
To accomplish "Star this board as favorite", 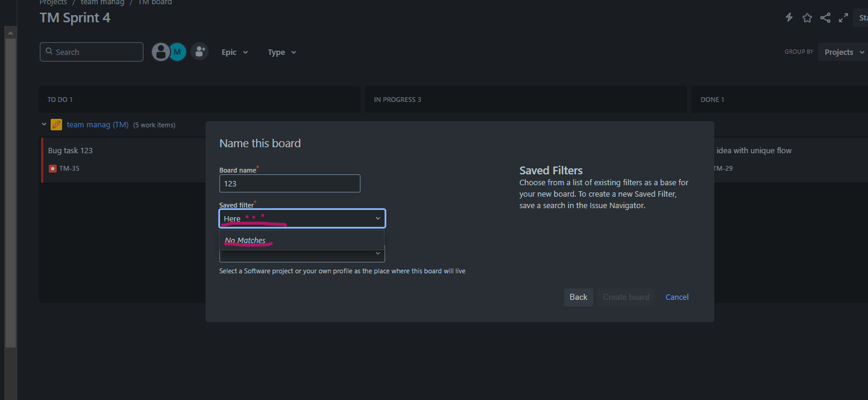I will (807, 17).
